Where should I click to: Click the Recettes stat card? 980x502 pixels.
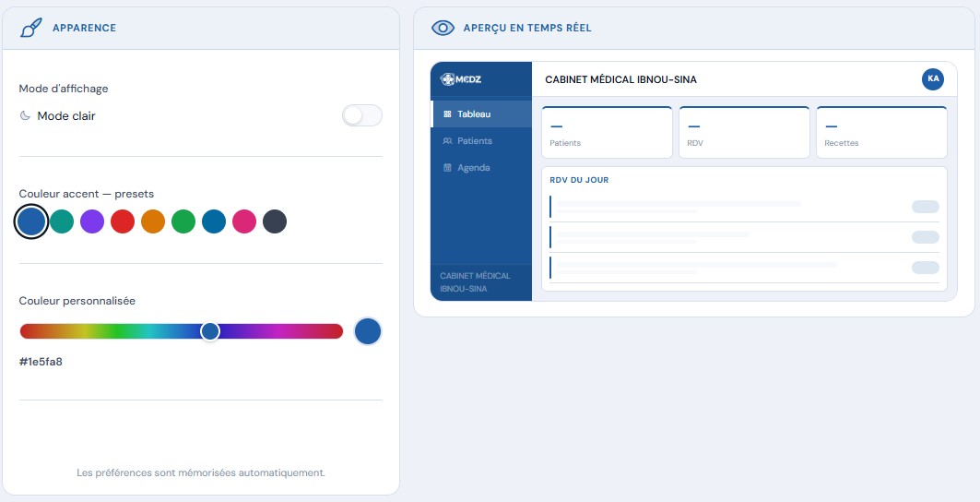[881, 132]
